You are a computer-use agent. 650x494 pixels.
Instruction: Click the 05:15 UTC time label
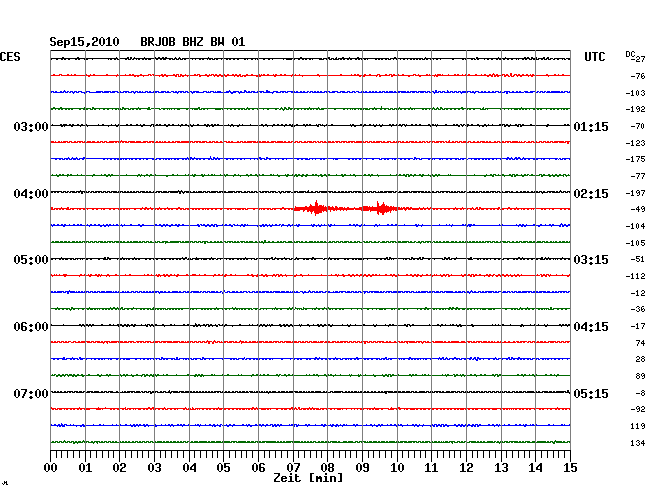[x=591, y=393]
